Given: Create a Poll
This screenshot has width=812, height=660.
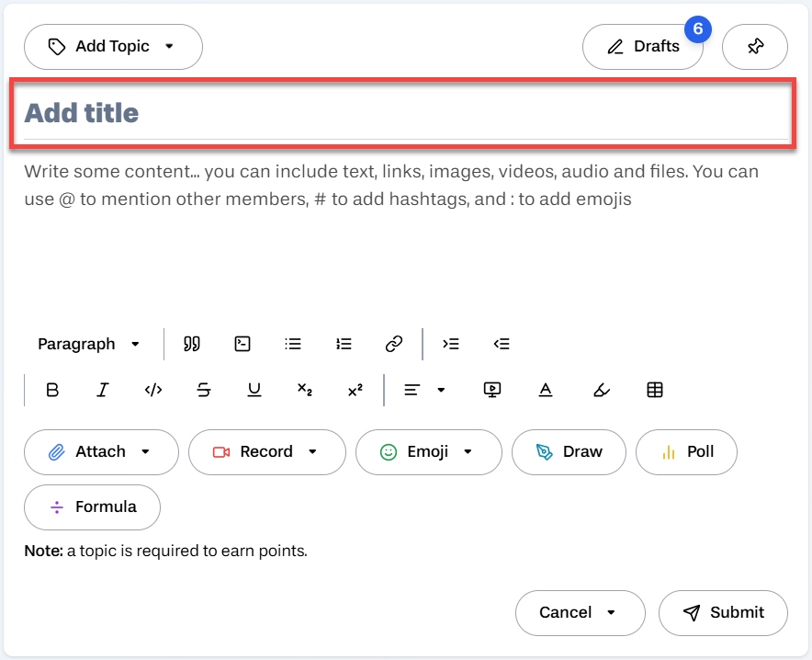Looking at the screenshot, I should [686, 451].
